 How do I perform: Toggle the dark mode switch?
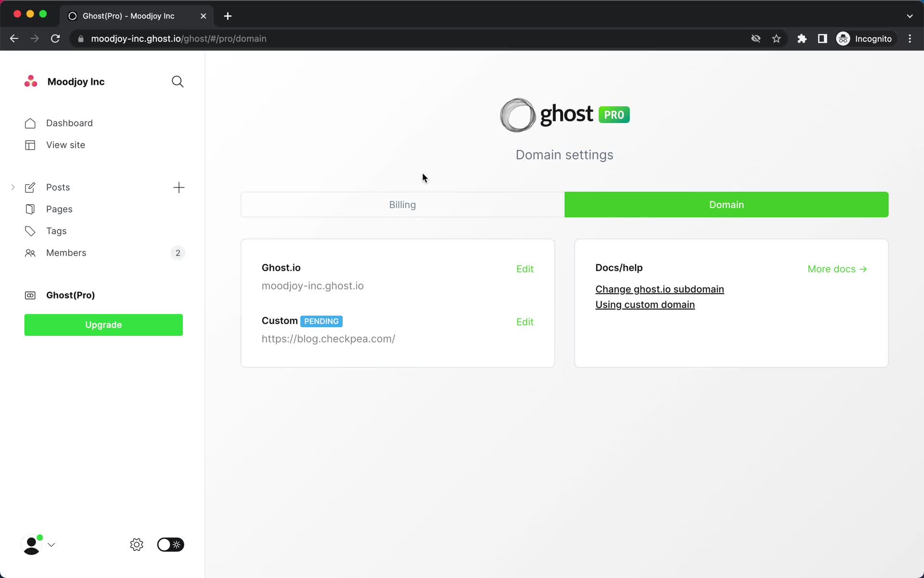[170, 545]
